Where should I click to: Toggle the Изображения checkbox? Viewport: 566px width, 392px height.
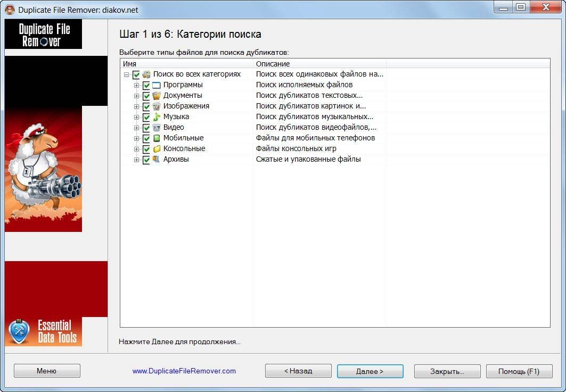click(146, 107)
